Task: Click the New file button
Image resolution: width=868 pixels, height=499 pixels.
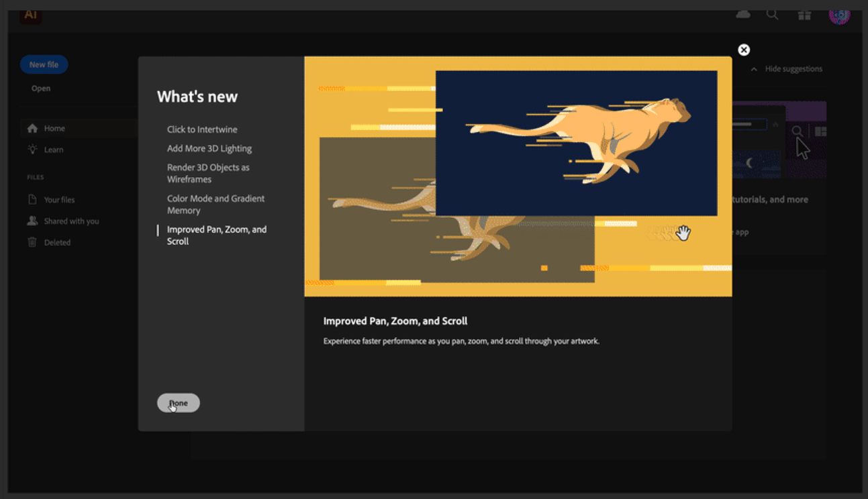Action: tap(44, 64)
